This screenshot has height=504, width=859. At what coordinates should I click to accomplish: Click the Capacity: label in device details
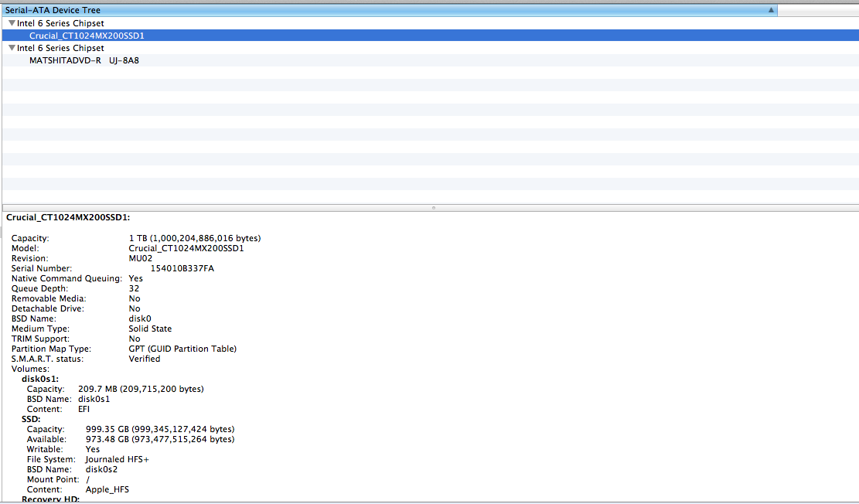(x=30, y=238)
